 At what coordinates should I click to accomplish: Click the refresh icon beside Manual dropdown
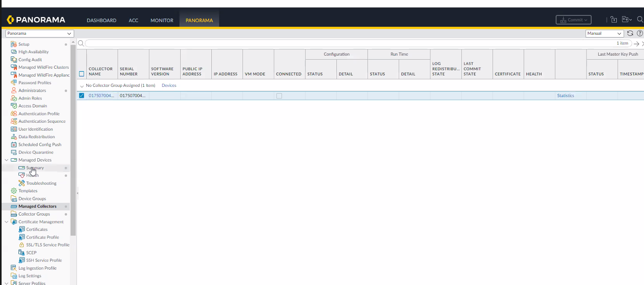630,34
